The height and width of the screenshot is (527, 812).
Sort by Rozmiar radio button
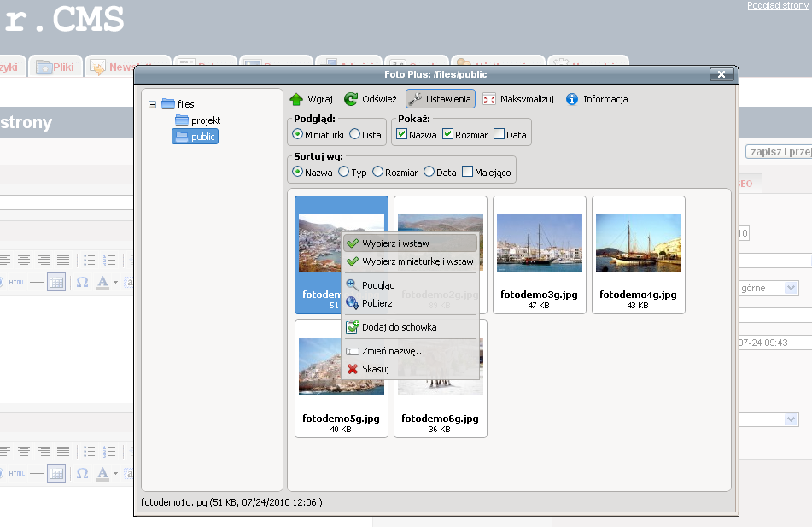point(377,172)
